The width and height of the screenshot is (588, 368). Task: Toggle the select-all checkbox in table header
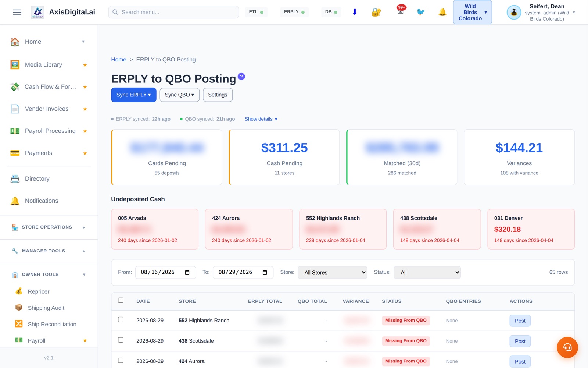point(121,300)
